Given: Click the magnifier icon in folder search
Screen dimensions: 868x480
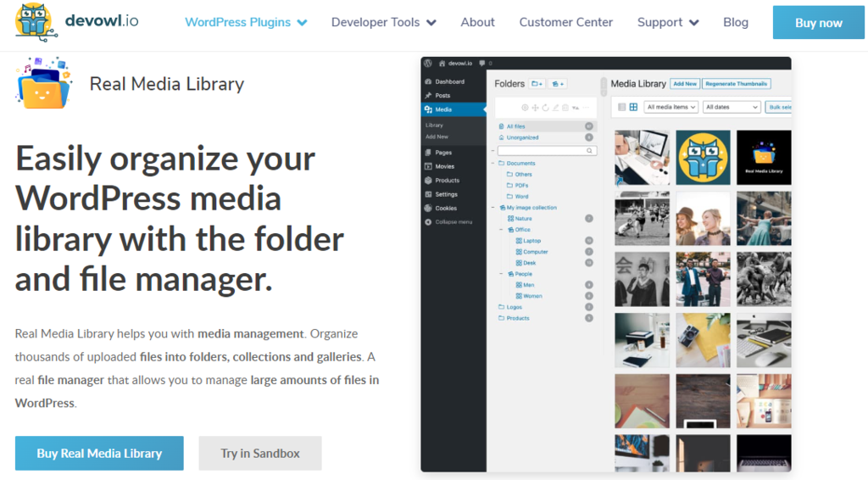Looking at the screenshot, I should (590, 151).
